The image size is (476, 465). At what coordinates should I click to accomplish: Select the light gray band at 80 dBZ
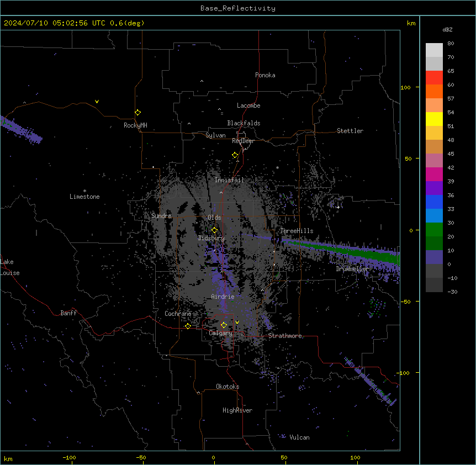pyautogui.click(x=434, y=50)
